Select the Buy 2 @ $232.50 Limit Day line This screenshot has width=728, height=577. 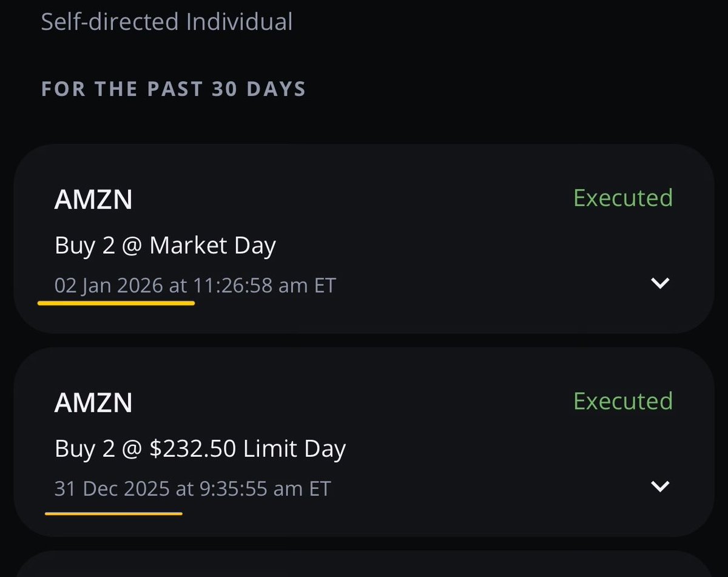pos(200,449)
